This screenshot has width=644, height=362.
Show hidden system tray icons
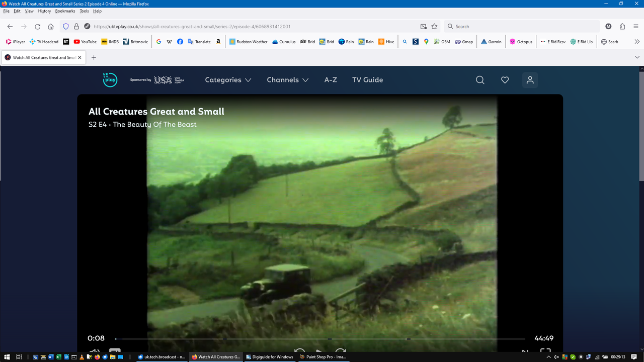(x=549, y=357)
